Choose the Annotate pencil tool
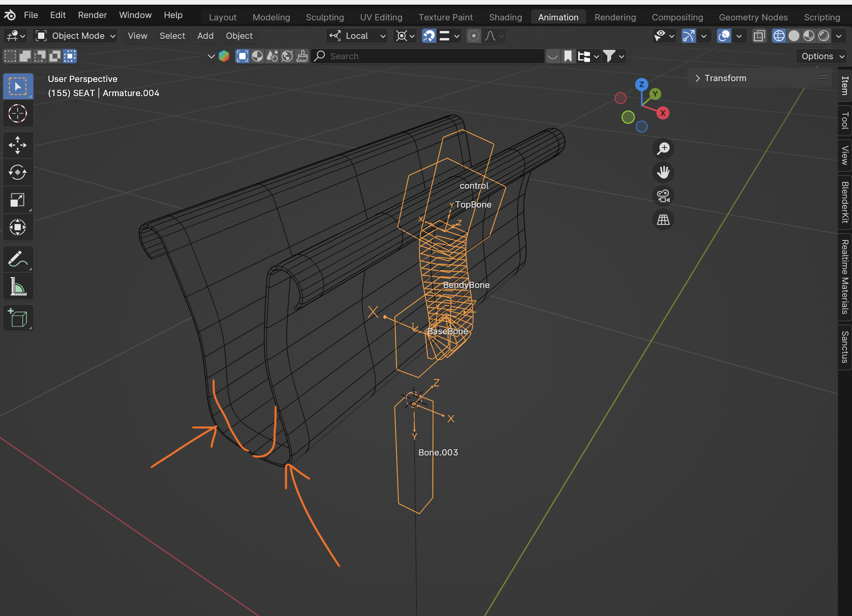The width and height of the screenshot is (852, 616). [x=18, y=259]
